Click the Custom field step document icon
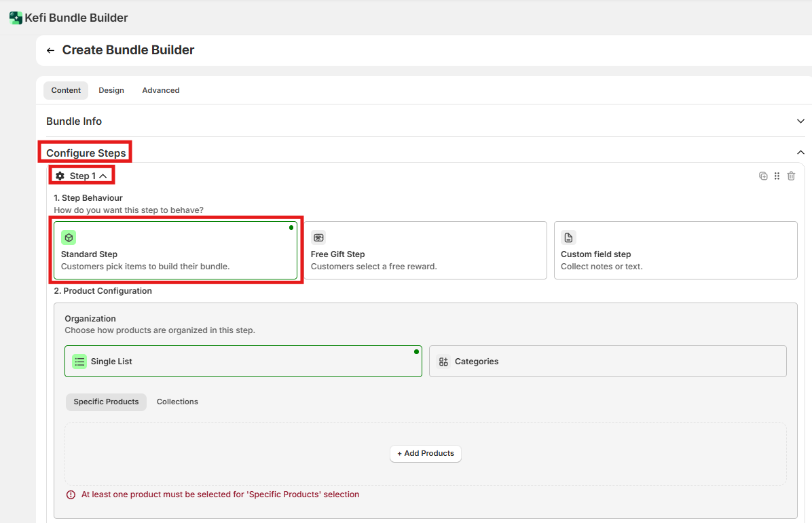The height and width of the screenshot is (523, 812). [x=568, y=237]
